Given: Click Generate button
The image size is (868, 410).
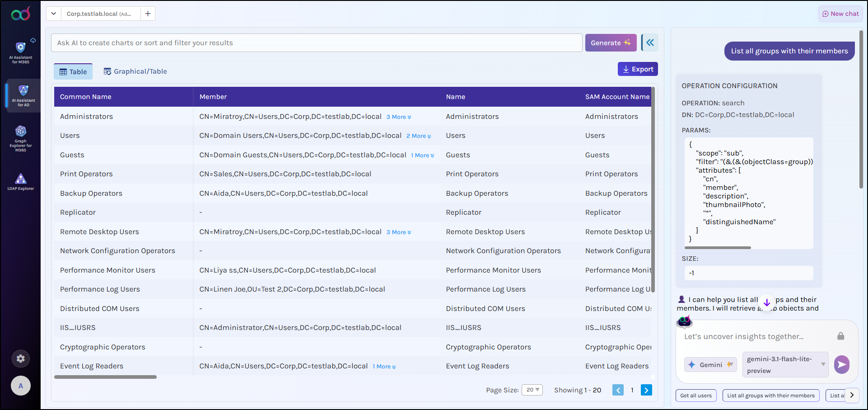Looking at the screenshot, I should [x=611, y=42].
